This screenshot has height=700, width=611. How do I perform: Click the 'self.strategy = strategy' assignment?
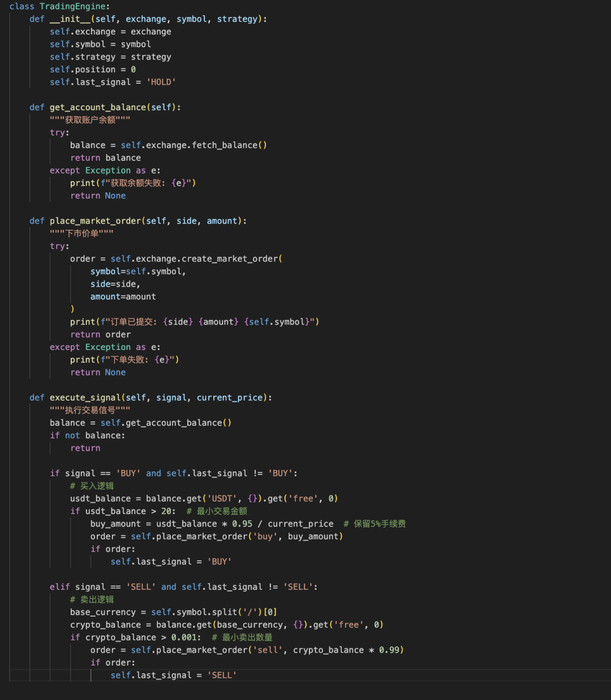tap(110, 57)
